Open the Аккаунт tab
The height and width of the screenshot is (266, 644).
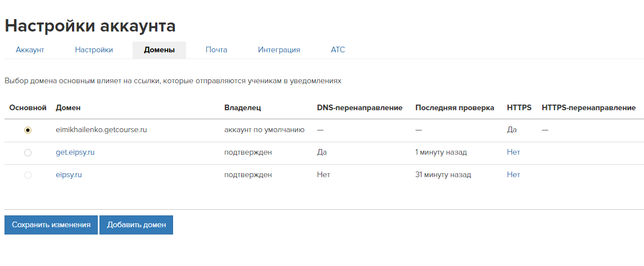coord(30,49)
